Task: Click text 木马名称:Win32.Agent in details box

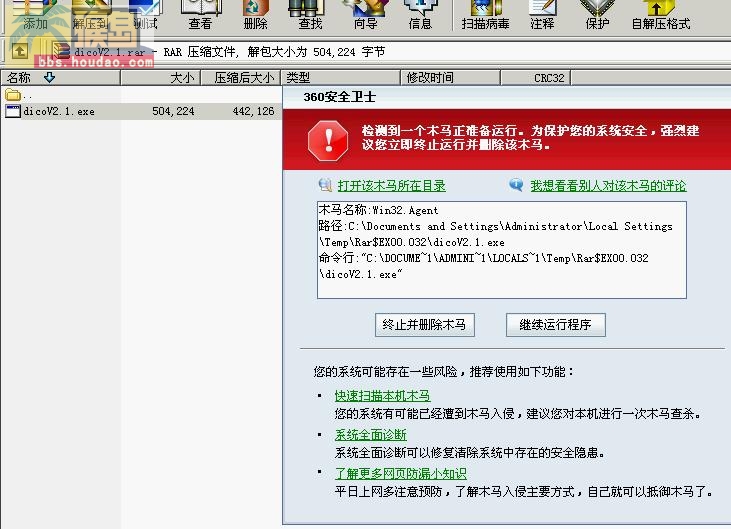Action: click(379, 210)
